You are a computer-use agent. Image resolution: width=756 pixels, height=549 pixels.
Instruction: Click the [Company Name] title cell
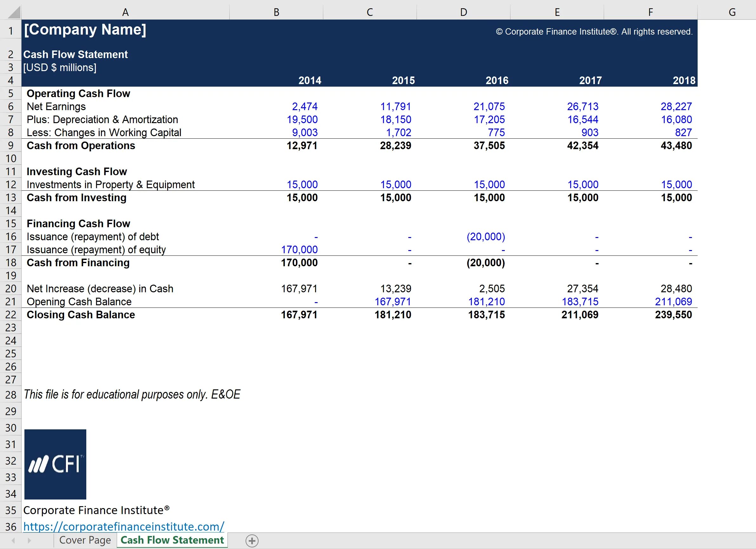(85, 30)
